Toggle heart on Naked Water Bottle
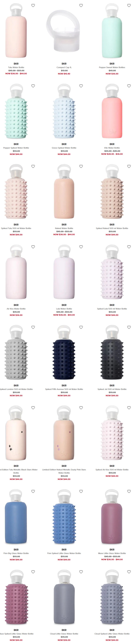Viewport: 132px width, 644px height. point(81,167)
